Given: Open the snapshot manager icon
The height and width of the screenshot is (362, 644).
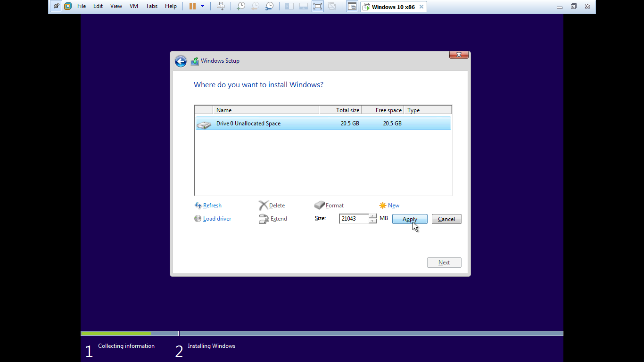Looking at the screenshot, I should click(x=269, y=6).
